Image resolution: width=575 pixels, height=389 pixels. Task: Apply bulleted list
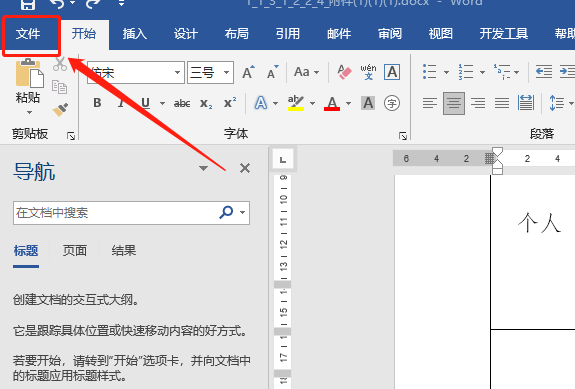pyautogui.click(x=429, y=72)
